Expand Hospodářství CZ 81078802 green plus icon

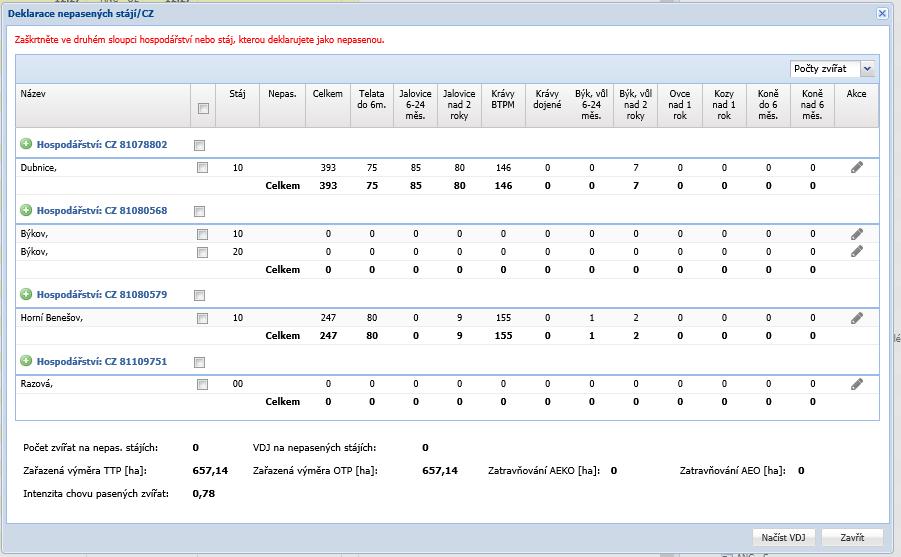tap(26, 144)
